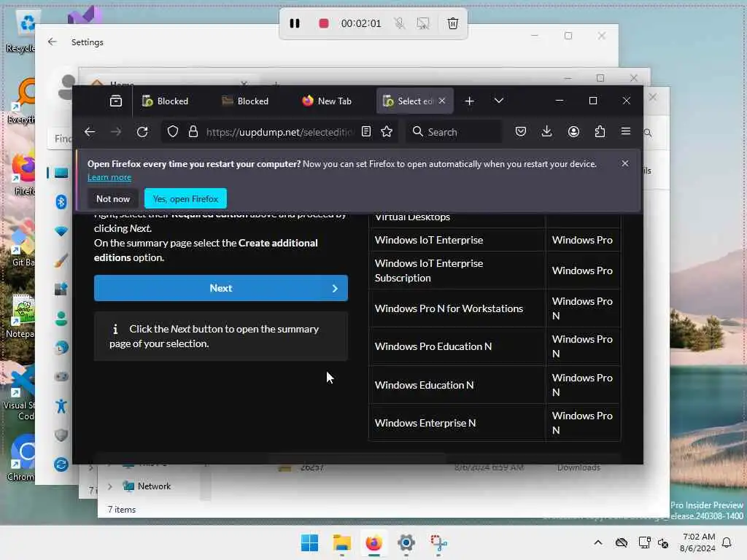This screenshot has height=560, width=747.
Task: Bookmark this page with star icon
Action: pyautogui.click(x=387, y=132)
